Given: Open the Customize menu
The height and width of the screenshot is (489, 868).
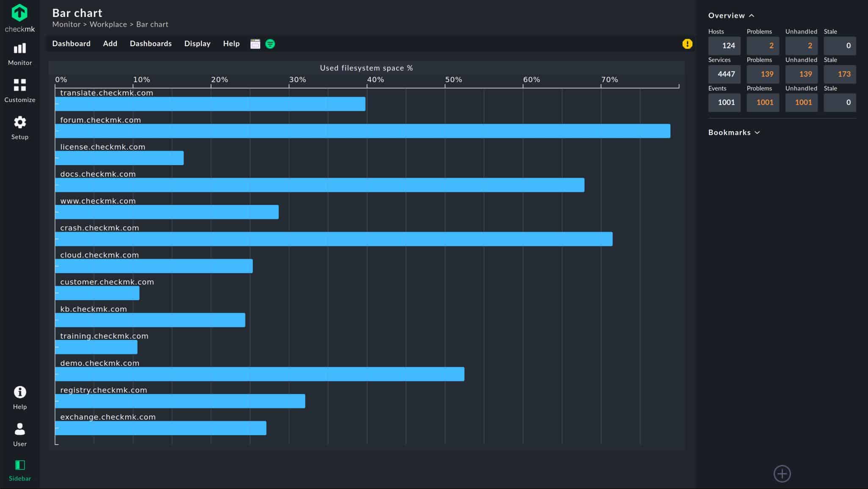Looking at the screenshot, I should click(x=20, y=91).
